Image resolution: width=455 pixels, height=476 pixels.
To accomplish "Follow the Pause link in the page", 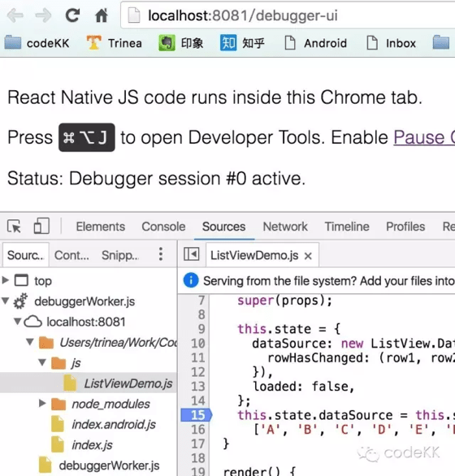I will coord(424,137).
